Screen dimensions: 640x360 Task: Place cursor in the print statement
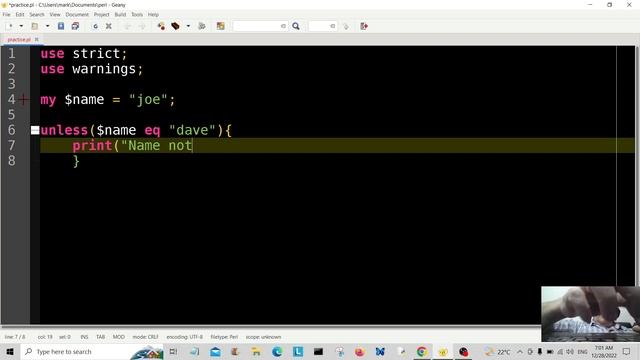pos(132,146)
